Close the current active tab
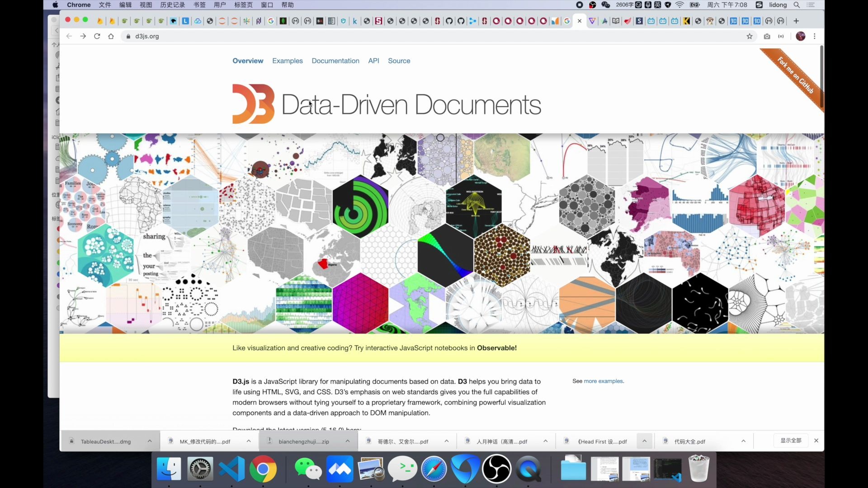 [580, 21]
